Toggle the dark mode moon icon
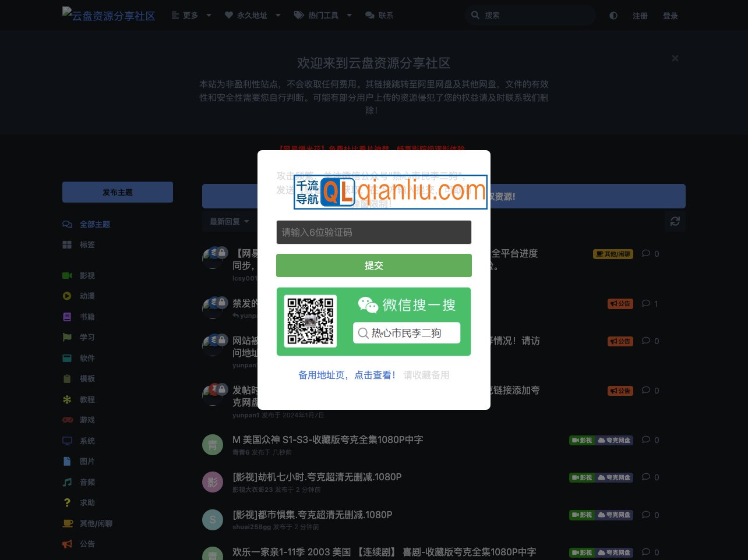 click(x=613, y=16)
